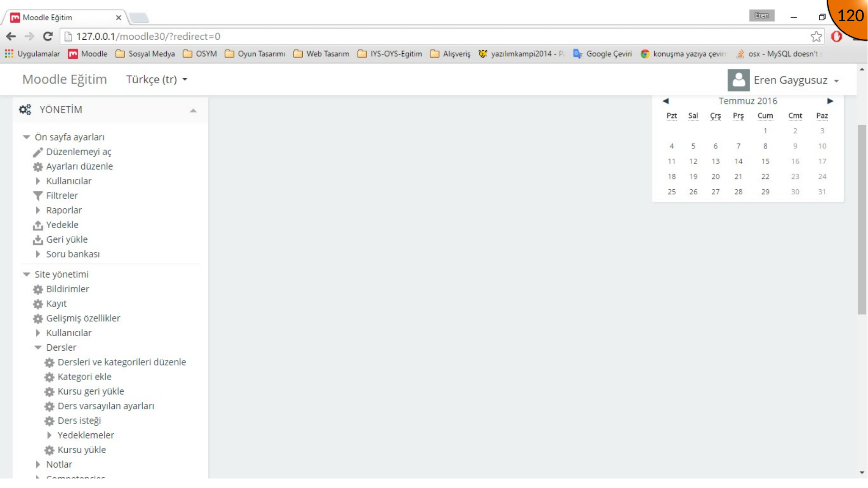This screenshot has height=488, width=868.
Task: Click the pencil icon beside Düzenlemeyi aç
Action: coord(38,152)
